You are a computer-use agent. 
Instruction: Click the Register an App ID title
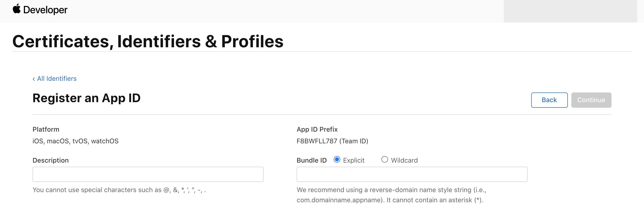[86, 98]
